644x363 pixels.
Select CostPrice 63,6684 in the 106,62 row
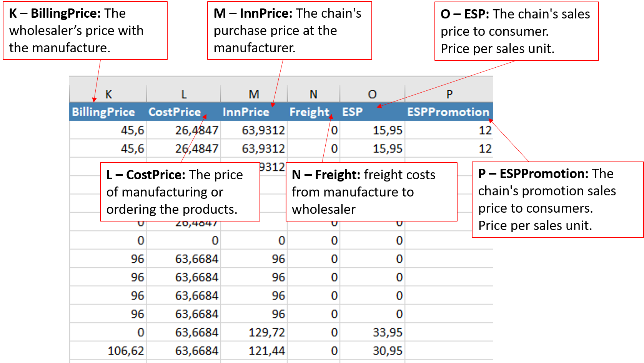click(184, 351)
